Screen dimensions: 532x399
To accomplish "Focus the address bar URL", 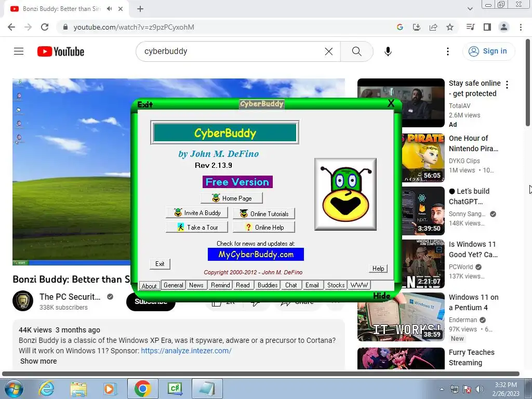I will (x=134, y=27).
